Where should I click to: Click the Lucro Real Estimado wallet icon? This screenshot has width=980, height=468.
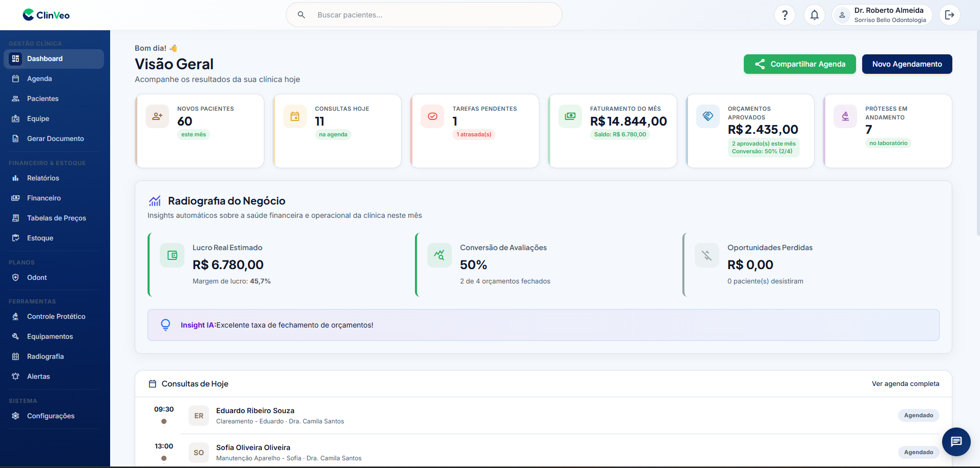click(172, 255)
